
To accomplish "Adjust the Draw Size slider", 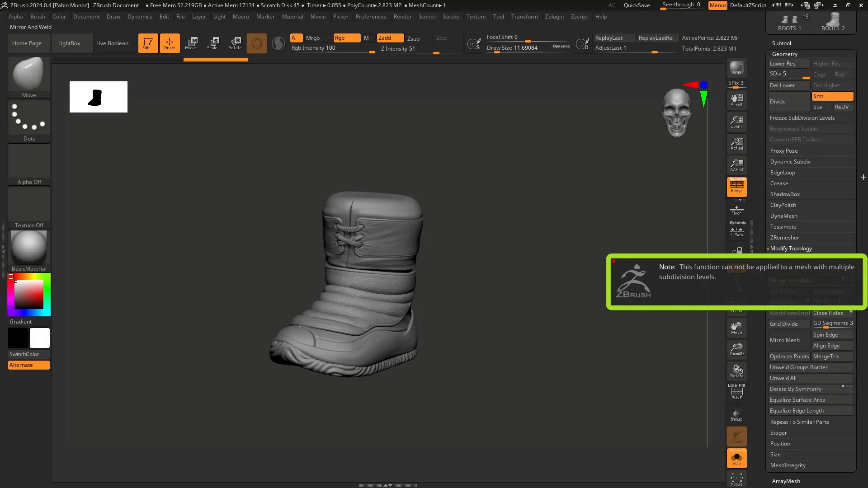I will tap(528, 48).
